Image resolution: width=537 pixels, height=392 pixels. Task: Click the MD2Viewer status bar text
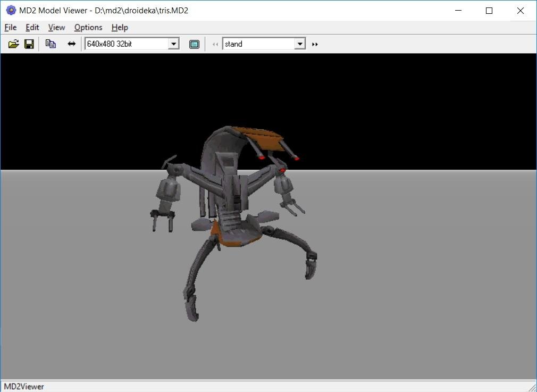(24, 387)
